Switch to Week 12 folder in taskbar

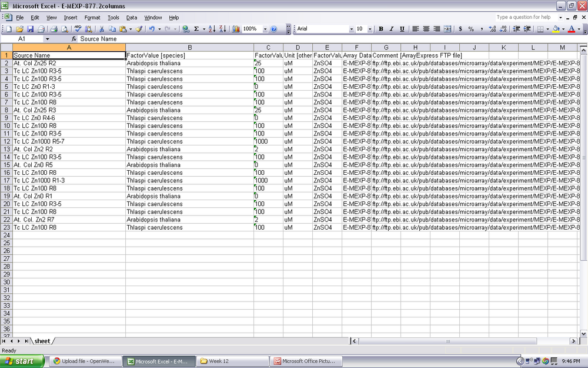[232, 362]
